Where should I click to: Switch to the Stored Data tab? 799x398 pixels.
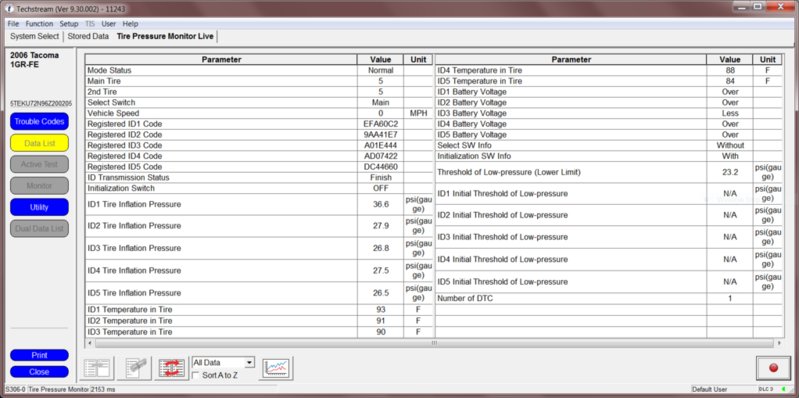pyautogui.click(x=88, y=37)
